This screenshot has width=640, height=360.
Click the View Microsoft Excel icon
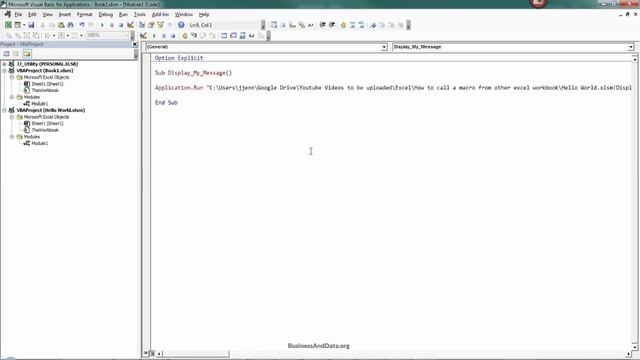tap(8, 25)
